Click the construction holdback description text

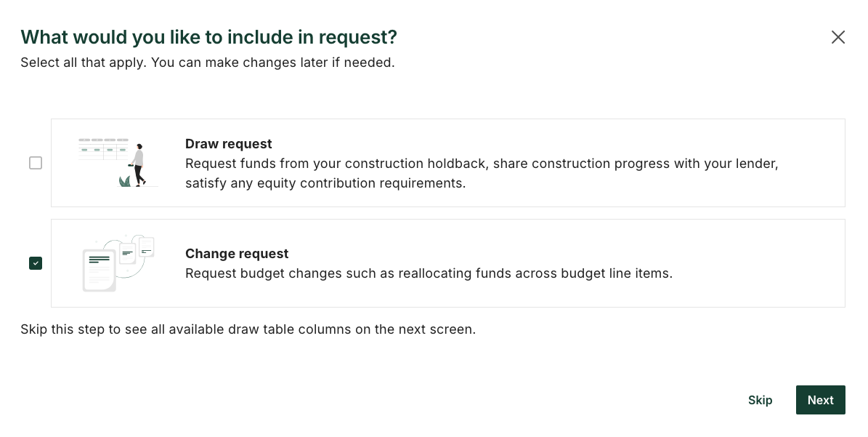pyautogui.click(x=481, y=164)
